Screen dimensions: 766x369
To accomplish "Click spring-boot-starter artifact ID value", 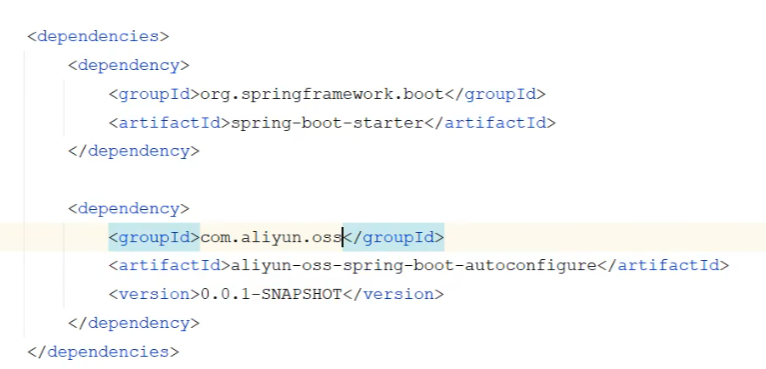I will pos(327,123).
